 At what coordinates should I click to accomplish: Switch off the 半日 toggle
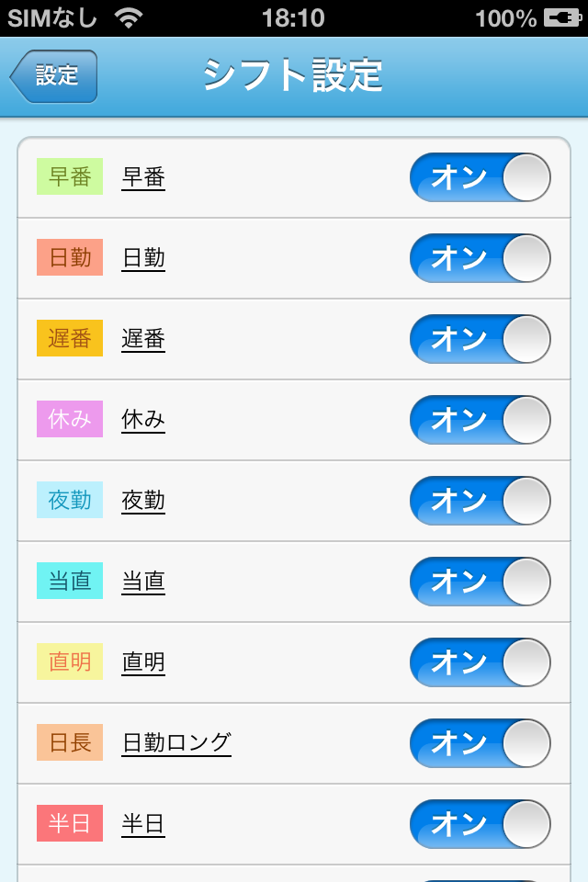pyautogui.click(x=480, y=824)
